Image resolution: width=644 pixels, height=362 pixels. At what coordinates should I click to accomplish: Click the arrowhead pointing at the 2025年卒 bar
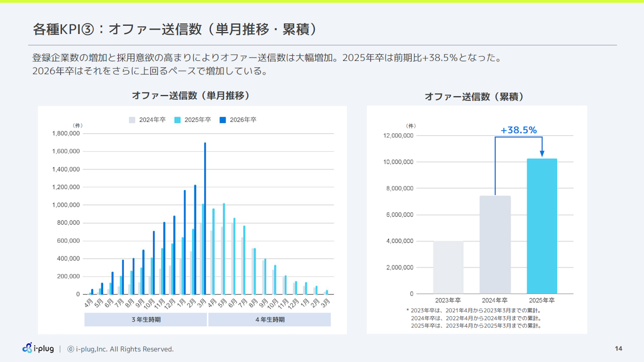(542, 153)
